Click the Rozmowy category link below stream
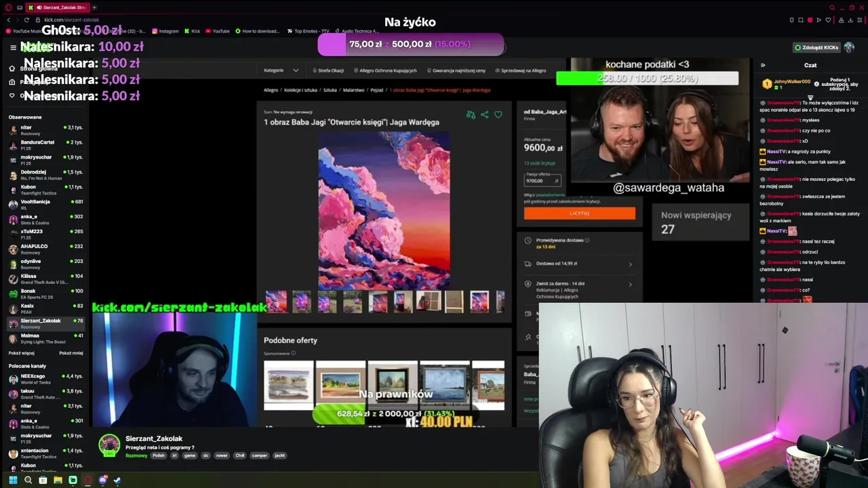Image resolution: width=868 pixels, height=488 pixels. 136,455
